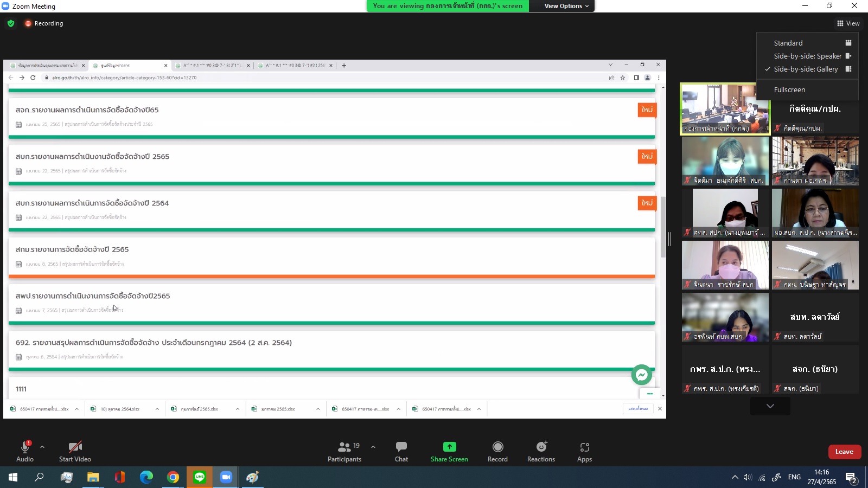Click the Windows Start button

13,477
